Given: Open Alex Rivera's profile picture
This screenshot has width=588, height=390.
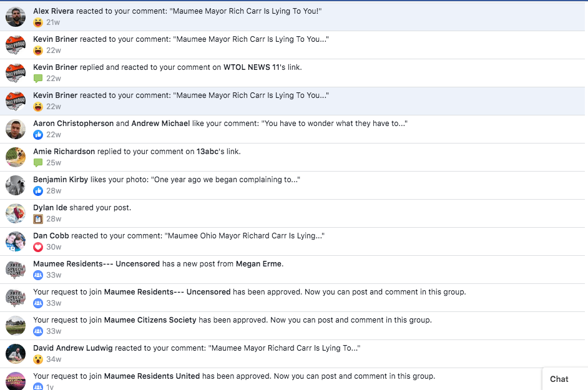Looking at the screenshot, I should tap(16, 17).
